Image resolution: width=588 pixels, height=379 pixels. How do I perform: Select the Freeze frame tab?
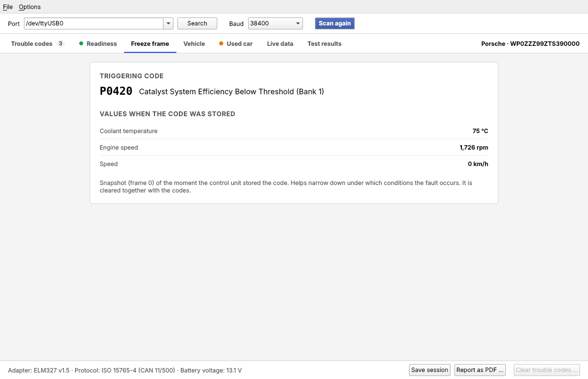pyautogui.click(x=150, y=43)
